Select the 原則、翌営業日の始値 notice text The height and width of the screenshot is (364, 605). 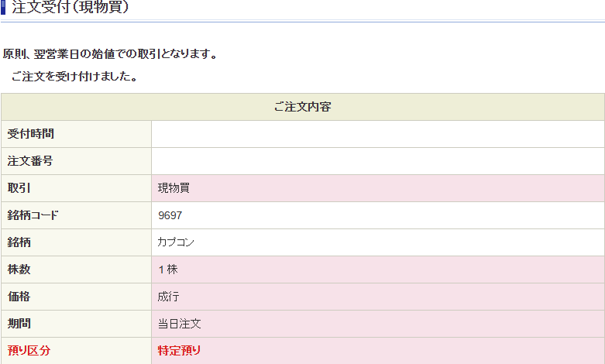(x=110, y=54)
